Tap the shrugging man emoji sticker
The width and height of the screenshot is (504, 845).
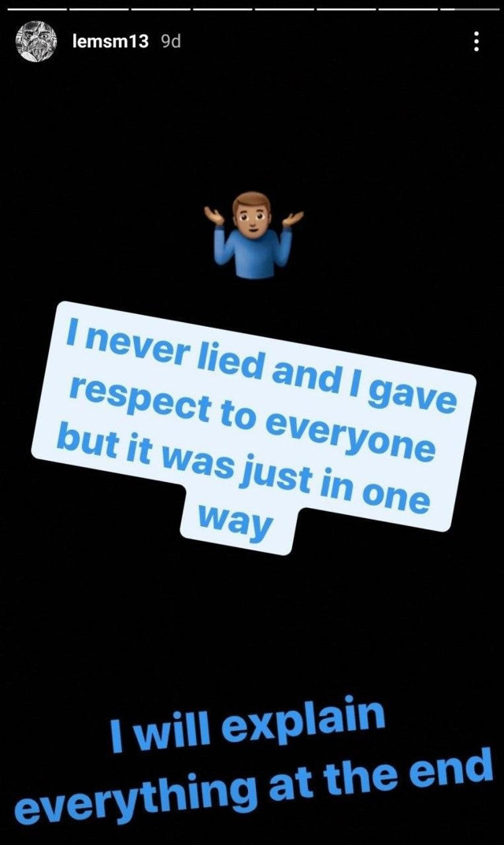(x=254, y=235)
